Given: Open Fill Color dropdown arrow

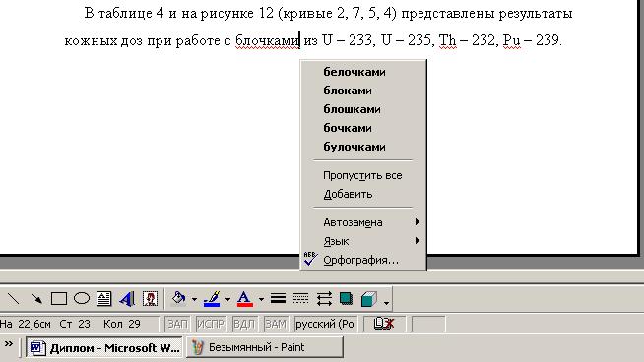Looking at the screenshot, I should coord(194,299).
